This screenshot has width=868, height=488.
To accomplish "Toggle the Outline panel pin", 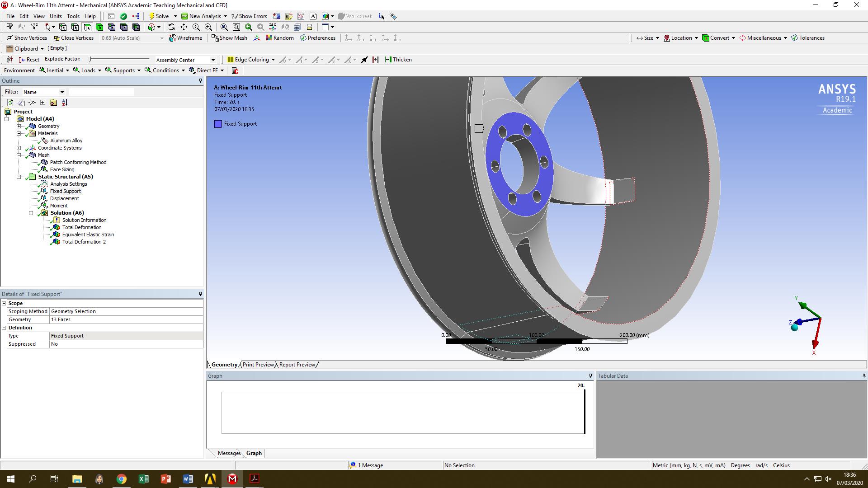I will coord(200,81).
